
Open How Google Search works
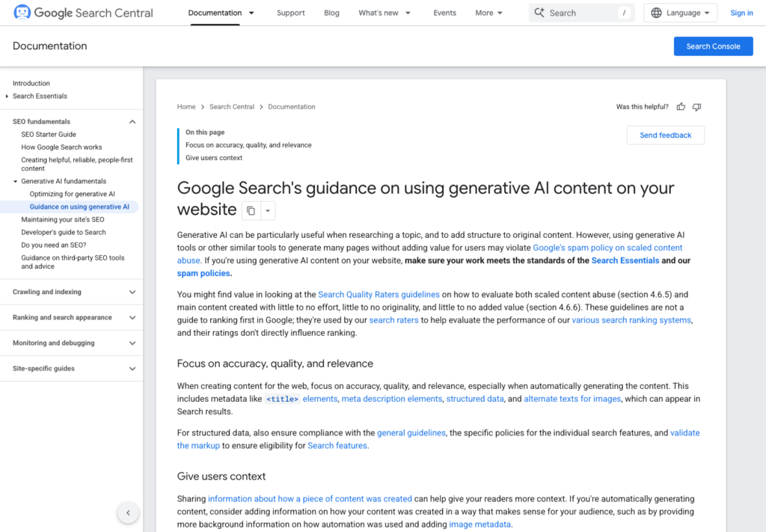(61, 147)
